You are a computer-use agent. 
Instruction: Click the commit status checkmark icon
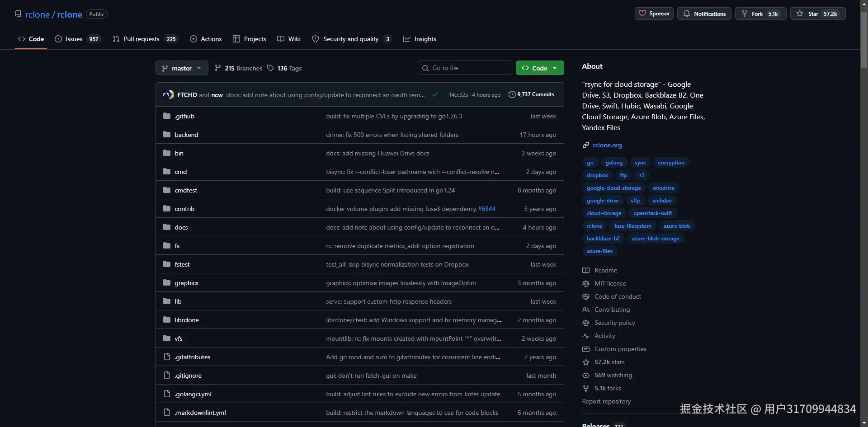tap(434, 95)
